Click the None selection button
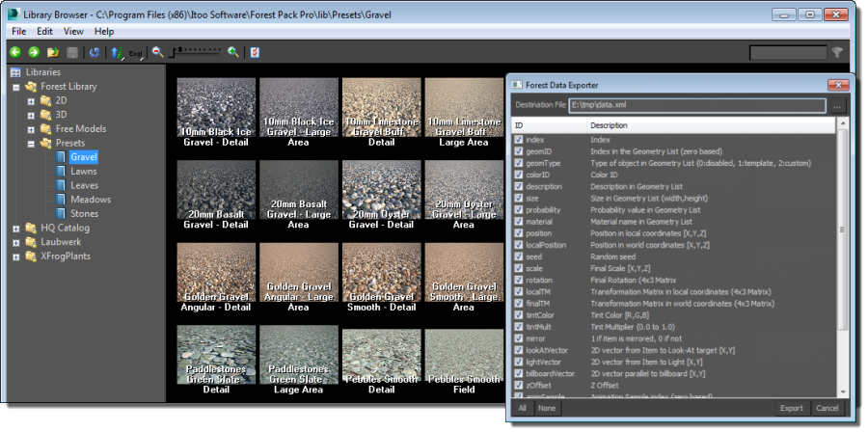The width and height of the screenshot is (868, 432). click(x=546, y=408)
